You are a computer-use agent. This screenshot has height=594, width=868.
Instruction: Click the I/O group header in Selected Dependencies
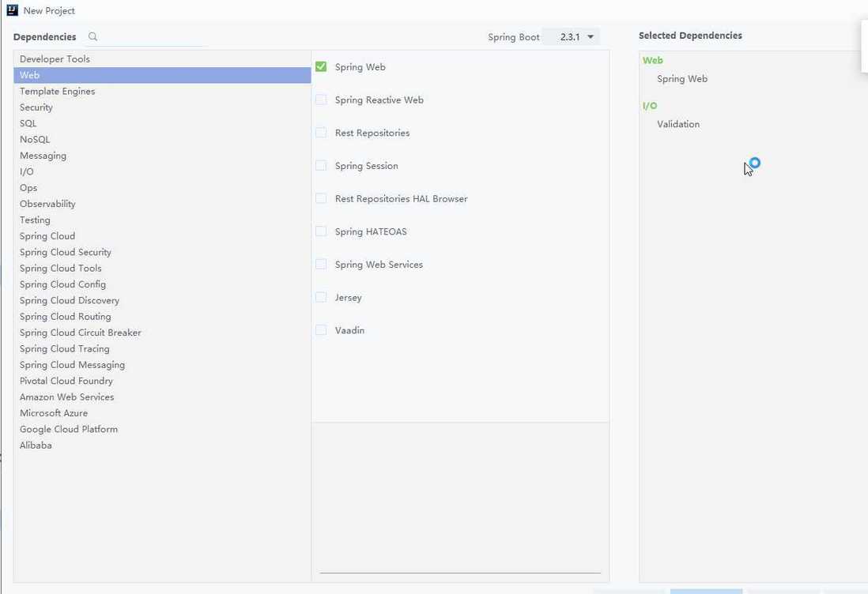coord(650,105)
